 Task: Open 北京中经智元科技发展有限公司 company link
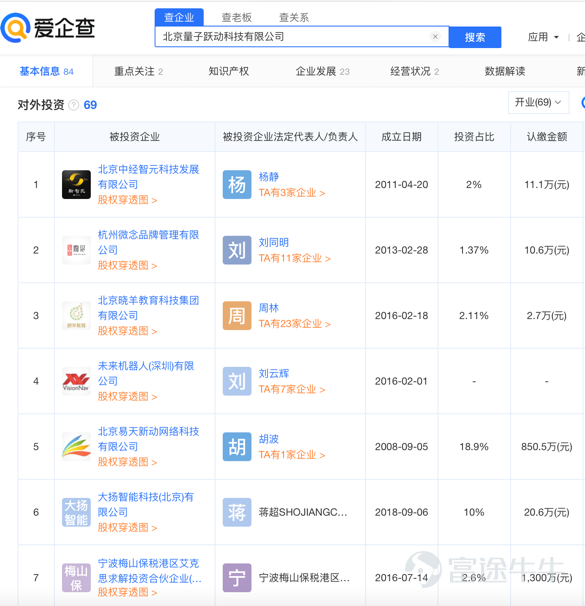click(148, 177)
